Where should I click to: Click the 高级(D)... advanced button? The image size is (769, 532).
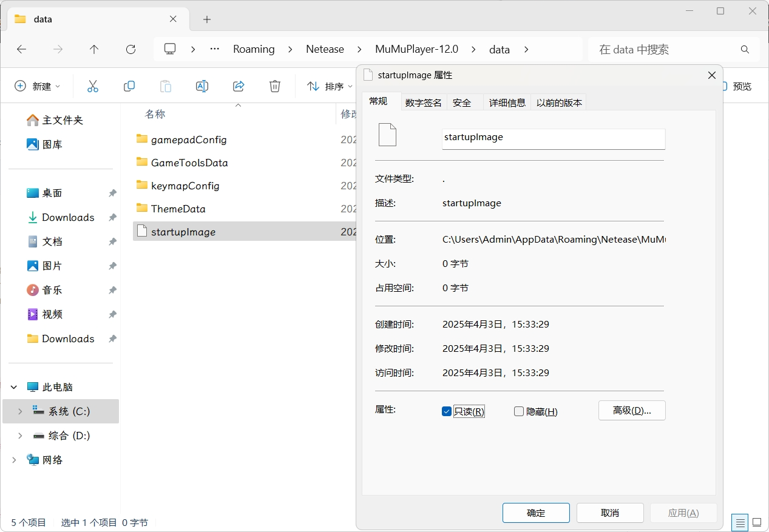click(x=631, y=411)
